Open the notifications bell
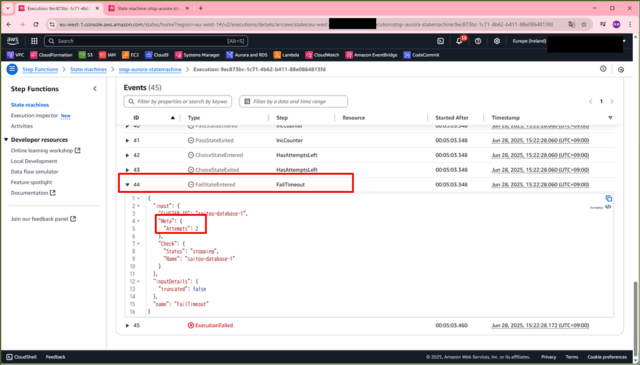 (x=459, y=41)
